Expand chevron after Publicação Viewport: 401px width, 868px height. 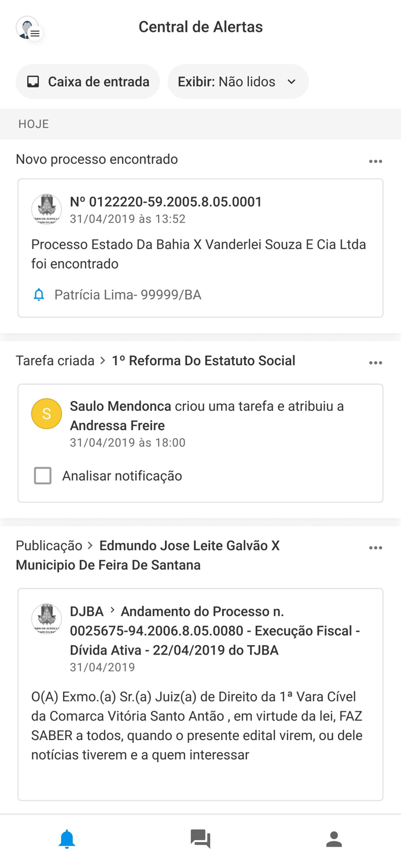[x=91, y=546]
